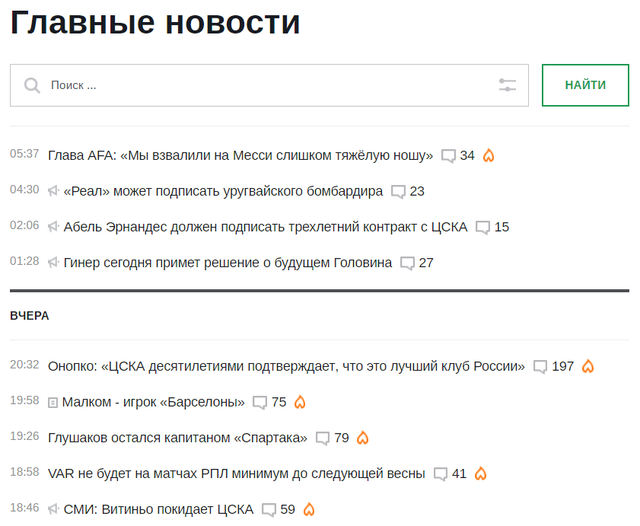This screenshot has height=526, width=640.
Task: Click comment count 34
Action: click(467, 155)
